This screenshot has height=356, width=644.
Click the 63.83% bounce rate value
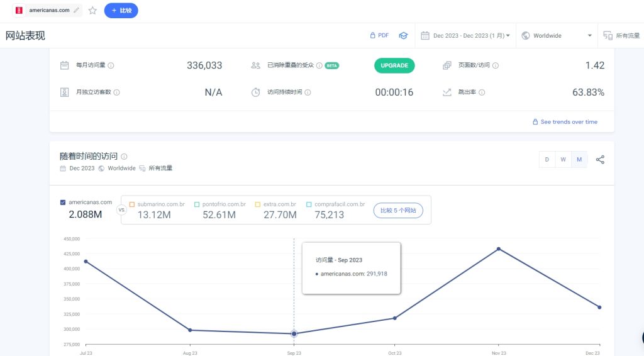tap(588, 92)
